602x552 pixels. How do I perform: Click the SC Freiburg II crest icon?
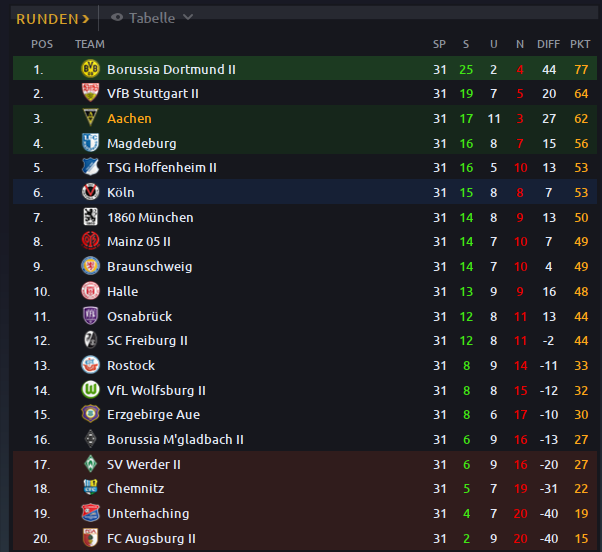point(91,340)
